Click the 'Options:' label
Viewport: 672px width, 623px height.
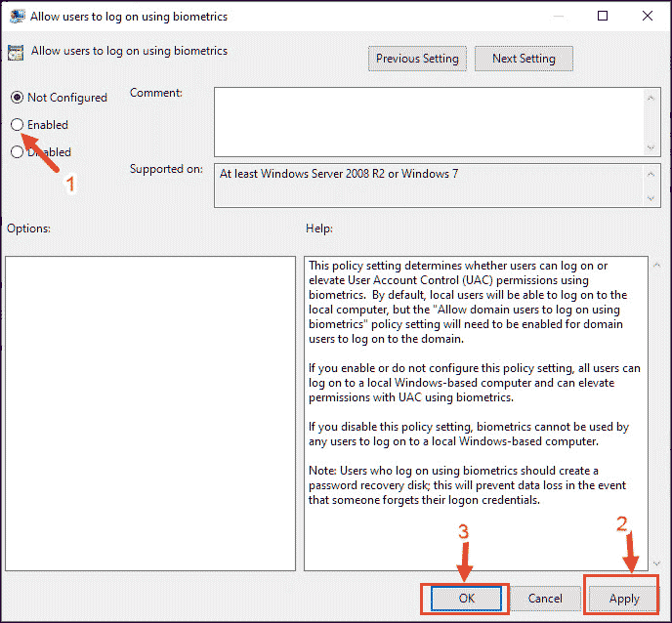[28, 228]
